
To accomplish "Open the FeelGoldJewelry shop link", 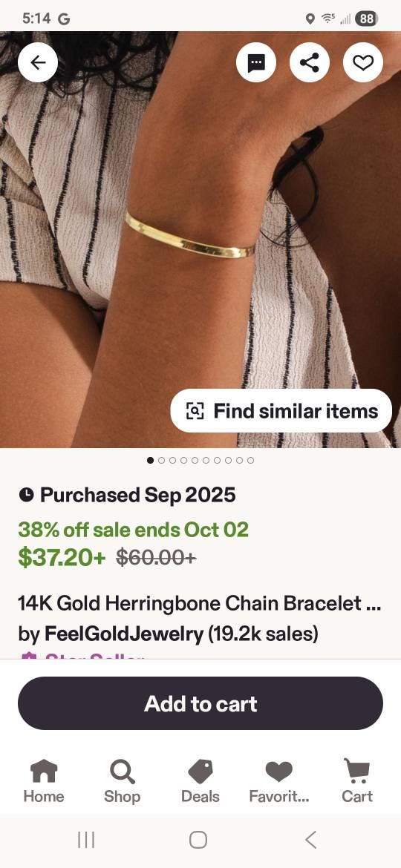I will (x=123, y=634).
